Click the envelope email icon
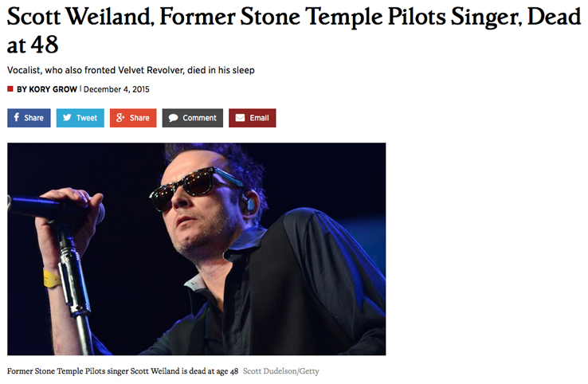This screenshot has height=384, width=588. pos(240,118)
